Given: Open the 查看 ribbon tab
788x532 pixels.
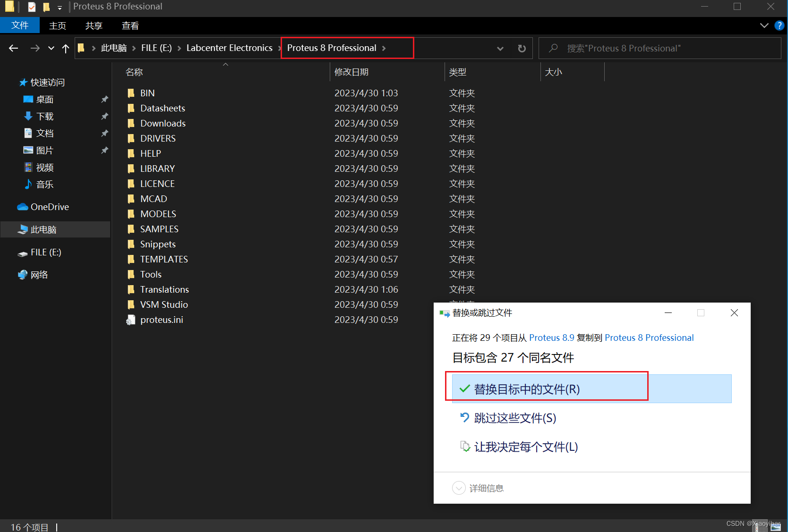Looking at the screenshot, I should 130,25.
